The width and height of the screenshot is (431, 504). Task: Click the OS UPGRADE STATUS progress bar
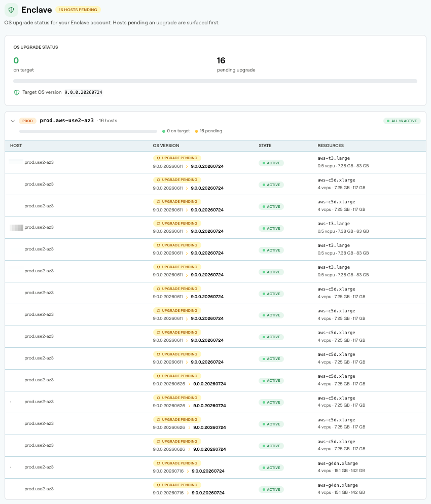215,81
